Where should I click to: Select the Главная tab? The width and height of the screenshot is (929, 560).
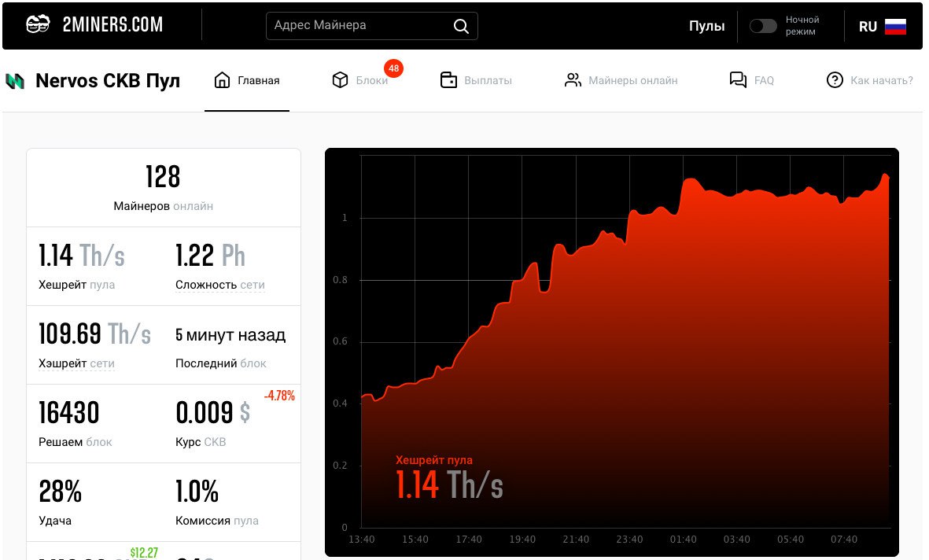(247, 80)
